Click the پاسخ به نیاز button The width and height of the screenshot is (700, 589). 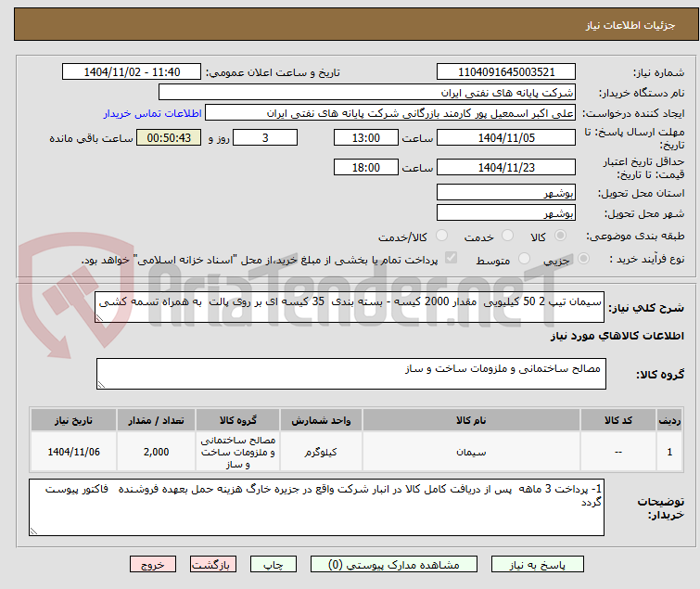[537, 565]
